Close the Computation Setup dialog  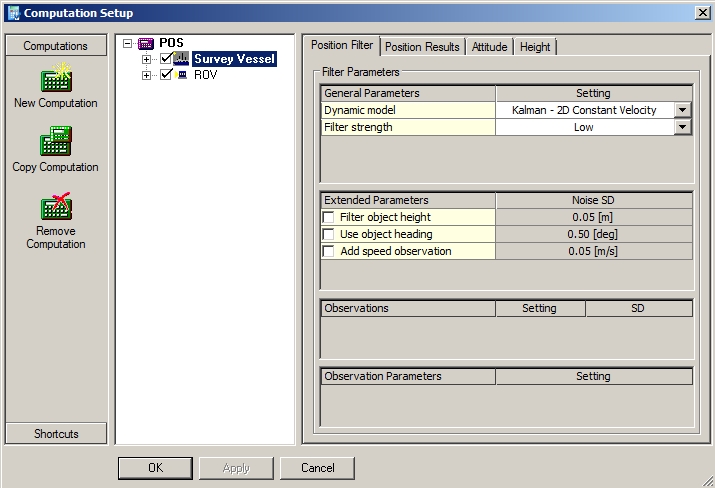(702, 13)
